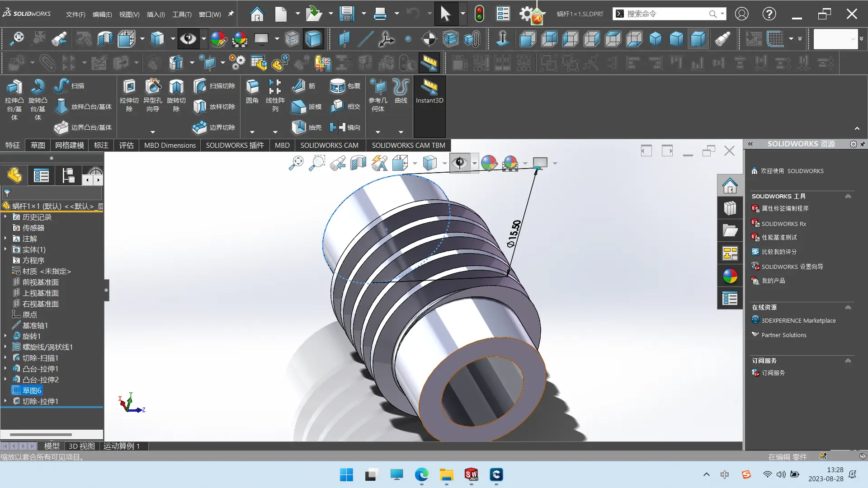Viewport: 868px width, 488px height.
Task: Select the 旋转切除 revolved cut tool
Action: pos(176,95)
